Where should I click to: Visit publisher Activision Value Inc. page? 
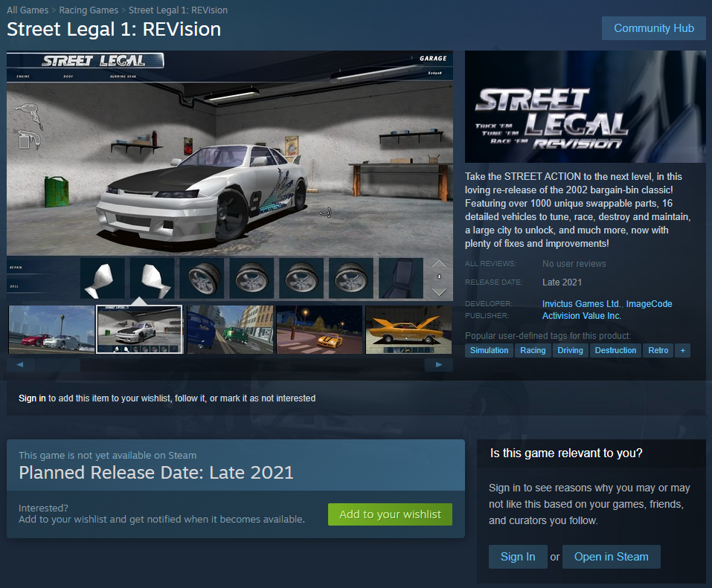click(582, 316)
